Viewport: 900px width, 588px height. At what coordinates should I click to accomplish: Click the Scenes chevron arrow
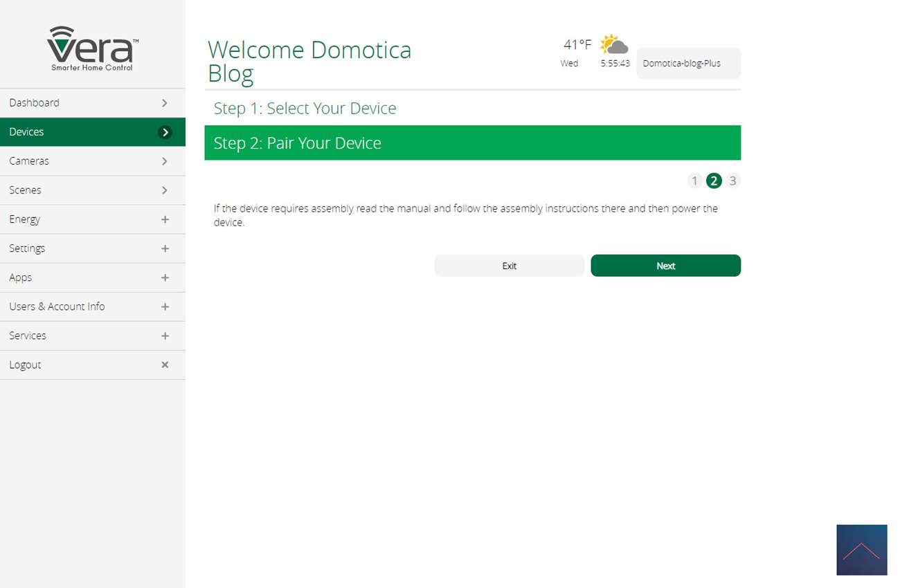(x=165, y=190)
